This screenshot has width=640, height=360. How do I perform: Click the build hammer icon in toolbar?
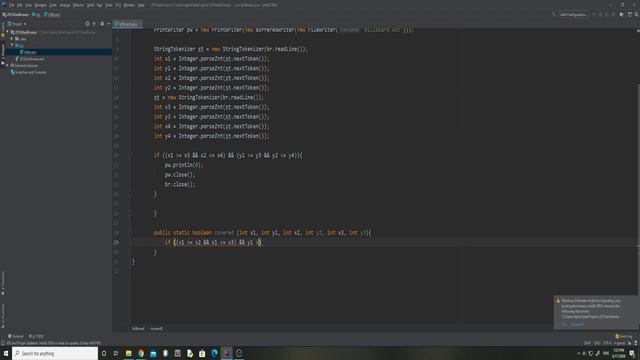[554, 15]
